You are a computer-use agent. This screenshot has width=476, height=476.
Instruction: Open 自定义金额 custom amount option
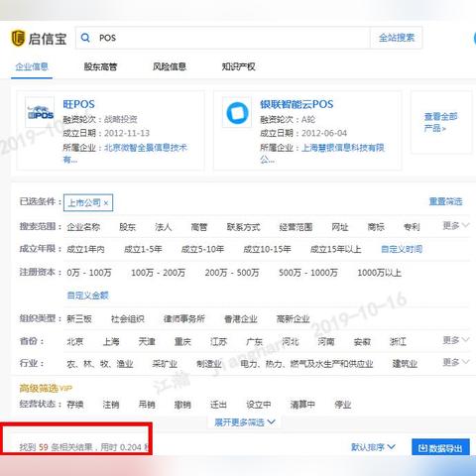tap(87, 296)
